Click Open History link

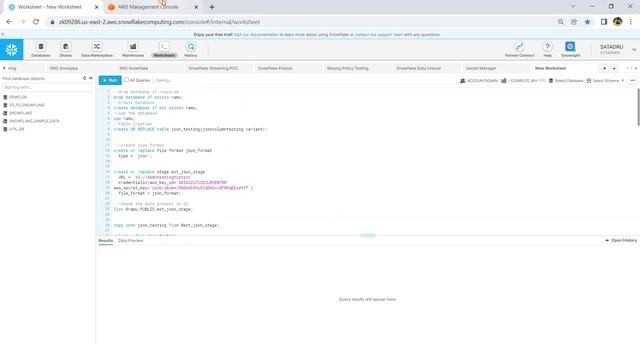[621, 240]
